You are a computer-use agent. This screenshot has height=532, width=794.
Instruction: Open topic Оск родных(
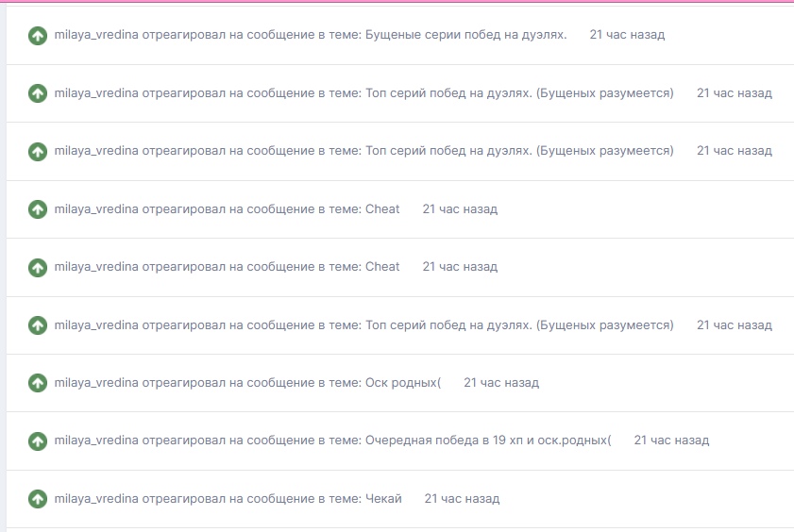coord(403,383)
